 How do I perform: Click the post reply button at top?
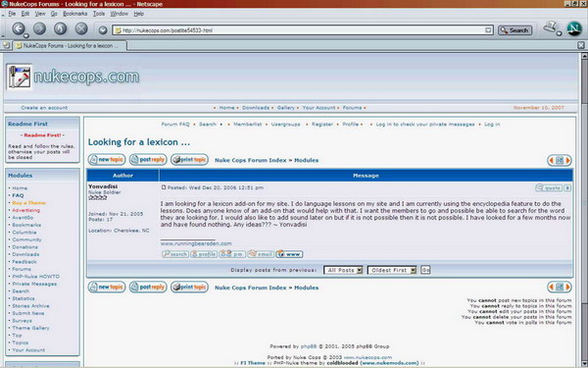[x=148, y=160]
